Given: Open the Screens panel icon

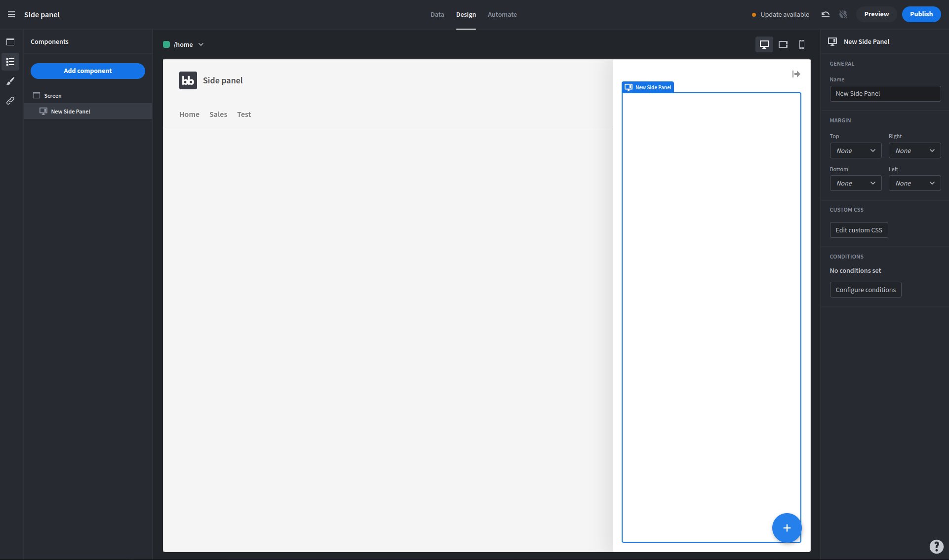Looking at the screenshot, I should pyautogui.click(x=10, y=42).
